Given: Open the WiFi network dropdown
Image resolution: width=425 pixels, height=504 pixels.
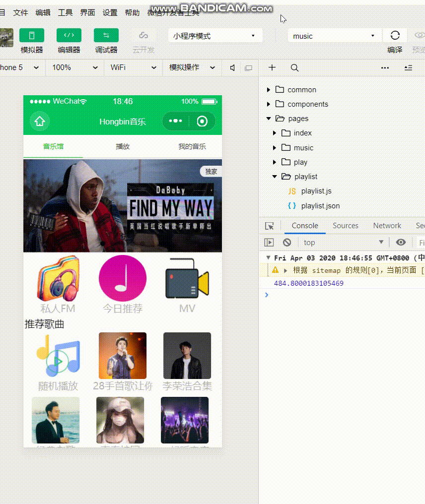Looking at the screenshot, I should [133, 67].
